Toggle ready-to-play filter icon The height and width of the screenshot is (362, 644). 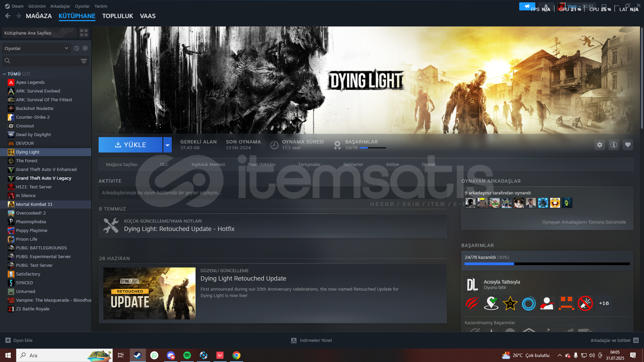click(85, 48)
